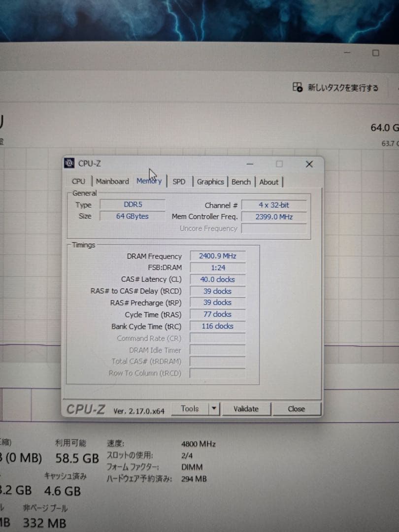
Task: Open the Mainboard tab
Action: tap(112, 182)
